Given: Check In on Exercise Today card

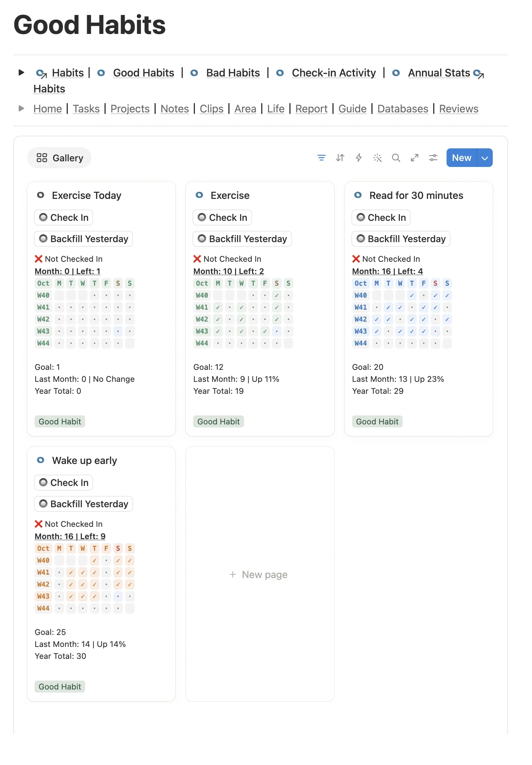Looking at the screenshot, I should 63,217.
